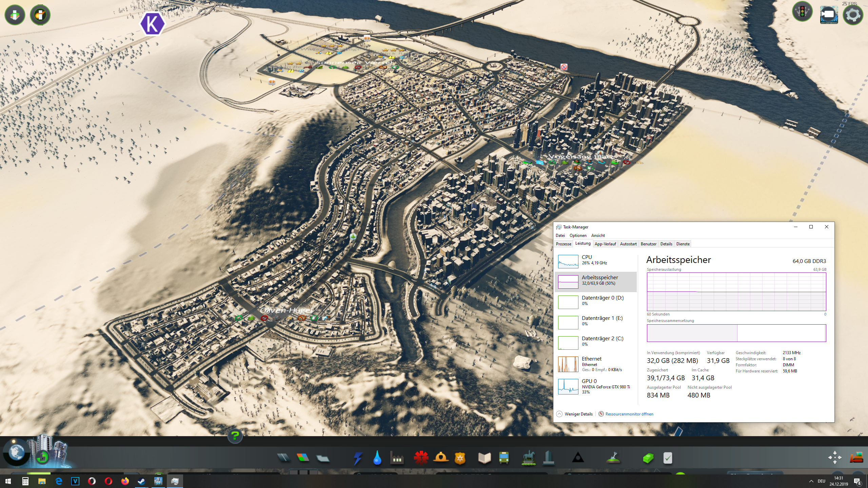Viewport: 868px width, 488px height.
Task: Open Water and Sewage menu
Action: 377,458
